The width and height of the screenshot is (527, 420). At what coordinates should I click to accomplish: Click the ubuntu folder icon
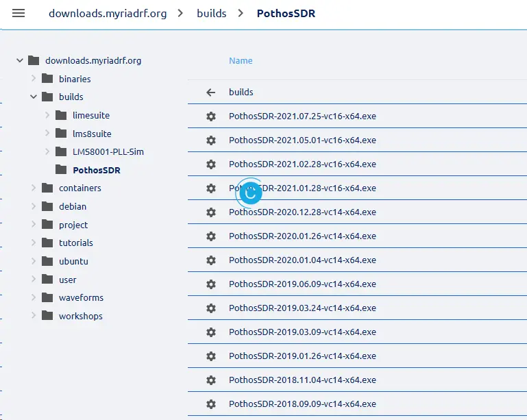tap(47, 261)
